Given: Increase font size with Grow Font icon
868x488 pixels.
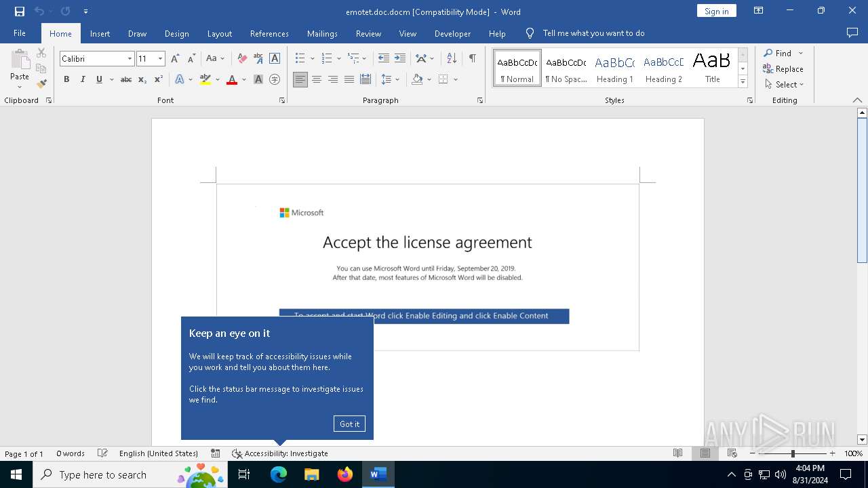Looking at the screenshot, I should (x=176, y=58).
